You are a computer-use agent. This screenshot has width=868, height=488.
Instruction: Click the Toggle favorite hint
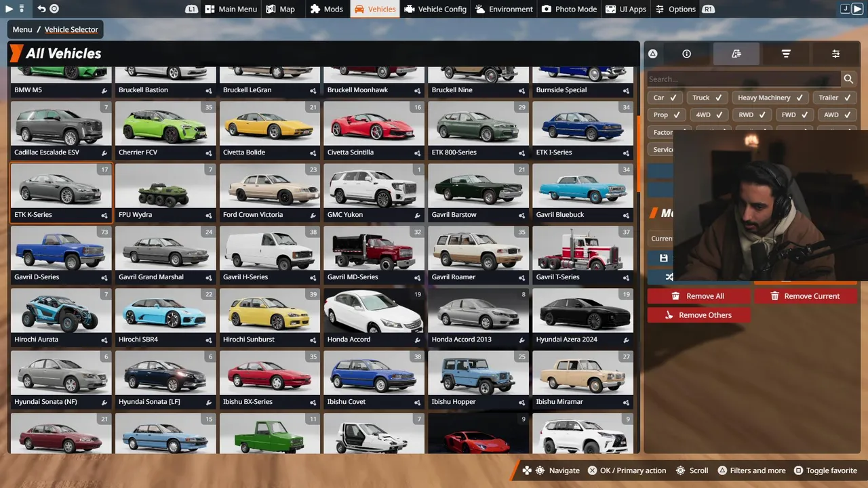tap(825, 470)
